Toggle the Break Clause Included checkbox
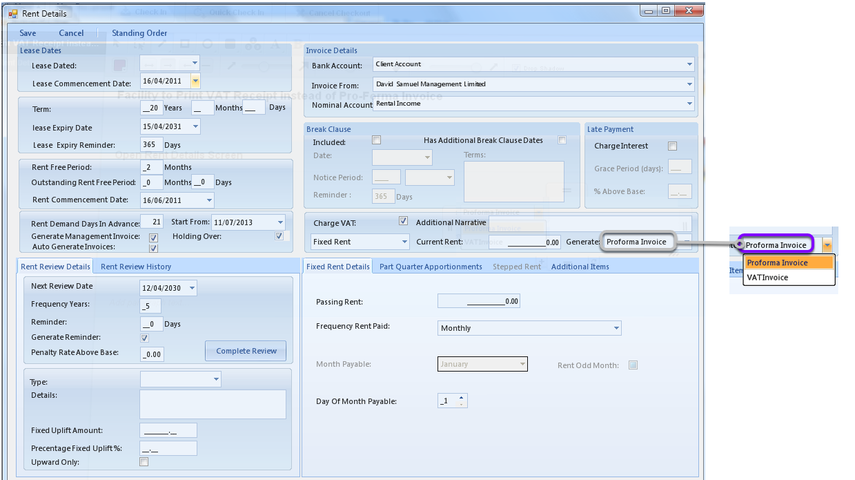Viewport: 855px width, 480px height. [x=376, y=140]
